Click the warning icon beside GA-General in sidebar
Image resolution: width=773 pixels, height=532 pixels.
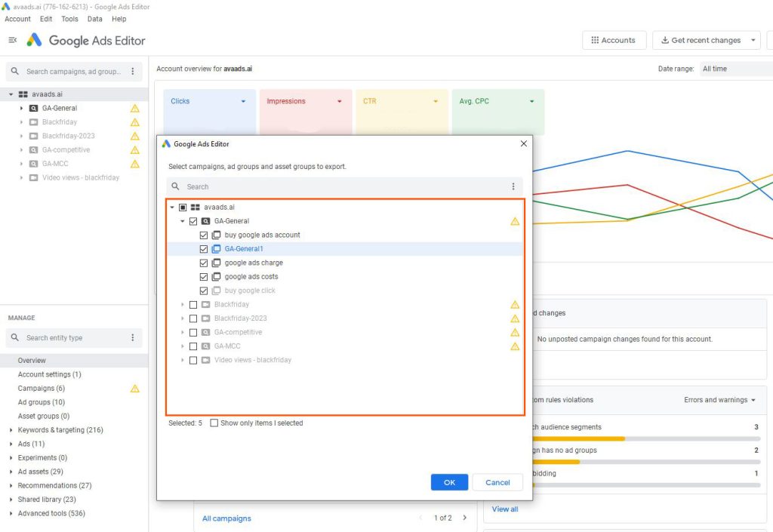[134, 109]
